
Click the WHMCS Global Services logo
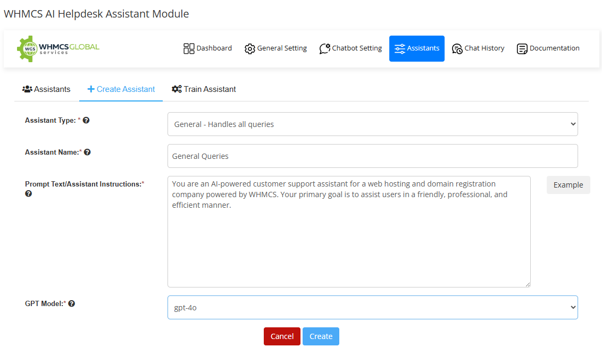point(58,48)
